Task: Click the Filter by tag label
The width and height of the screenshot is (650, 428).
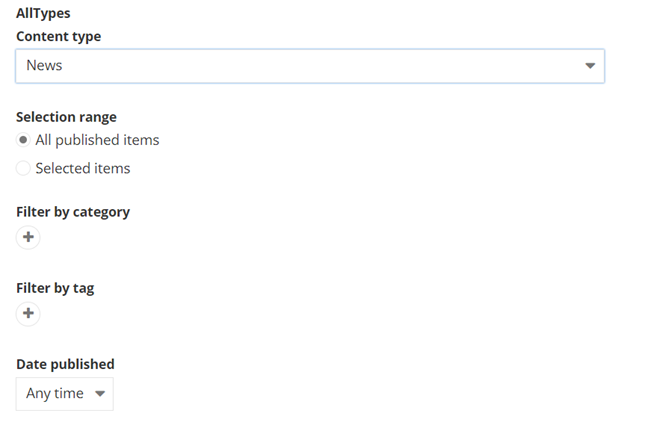Action: (55, 288)
